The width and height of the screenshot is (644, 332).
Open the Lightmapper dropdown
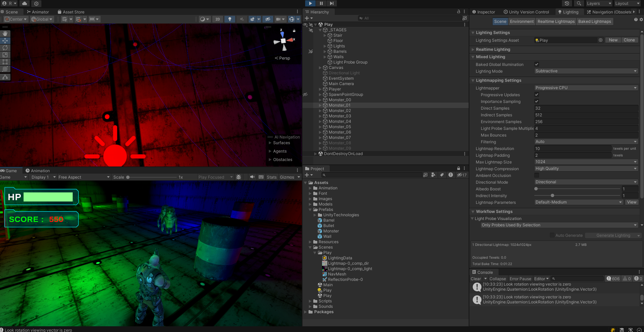585,87
